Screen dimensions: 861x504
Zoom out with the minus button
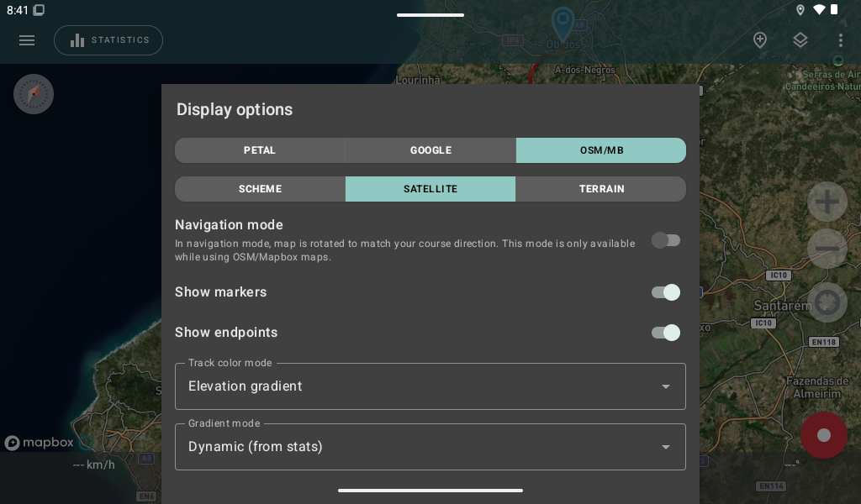click(x=827, y=249)
